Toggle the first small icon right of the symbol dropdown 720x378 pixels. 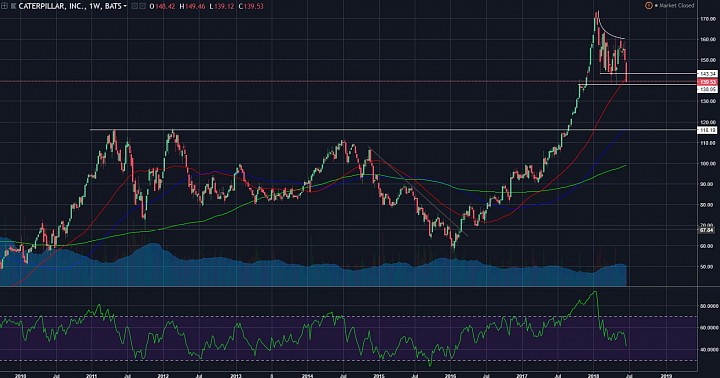[x=134, y=6]
